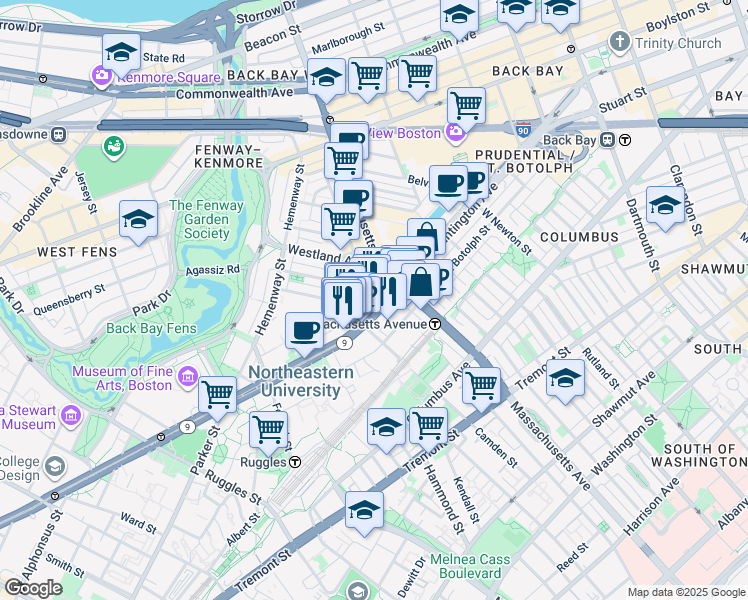Select the Back Bay train station icon
Screen dimensions: 748x600
point(608,140)
